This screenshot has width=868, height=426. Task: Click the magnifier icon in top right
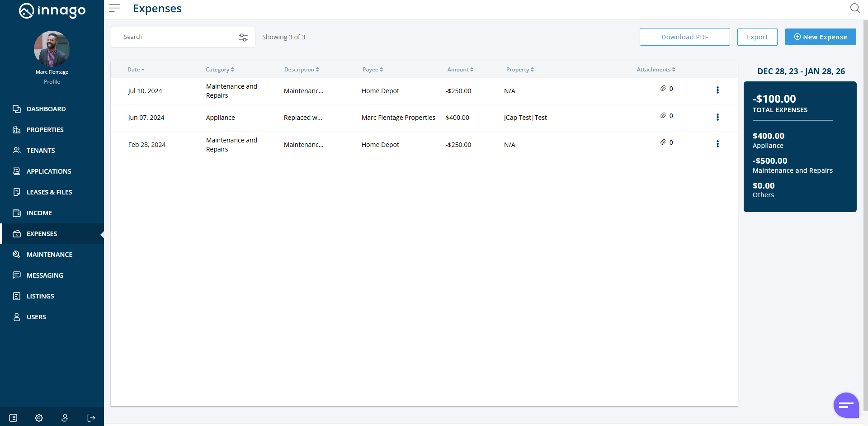(855, 8)
